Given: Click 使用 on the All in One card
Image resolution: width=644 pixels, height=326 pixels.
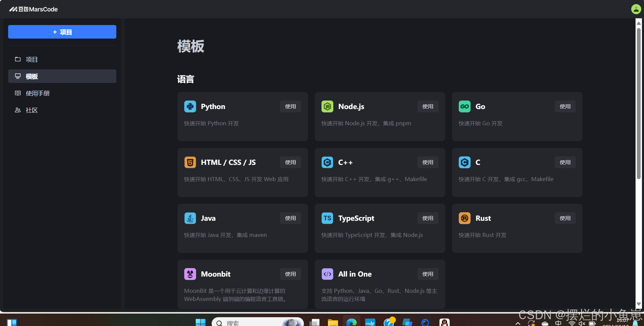Looking at the screenshot, I should point(428,274).
